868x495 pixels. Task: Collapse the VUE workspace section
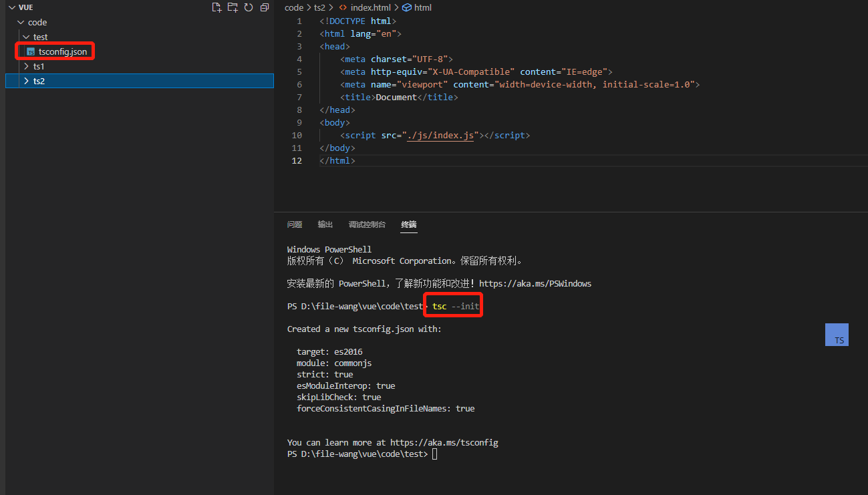[11, 7]
